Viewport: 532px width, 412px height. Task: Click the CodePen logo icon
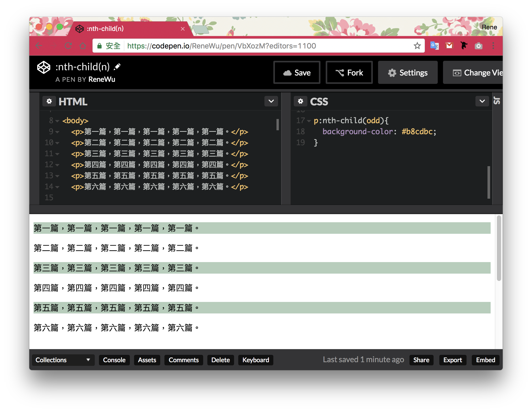pos(43,68)
